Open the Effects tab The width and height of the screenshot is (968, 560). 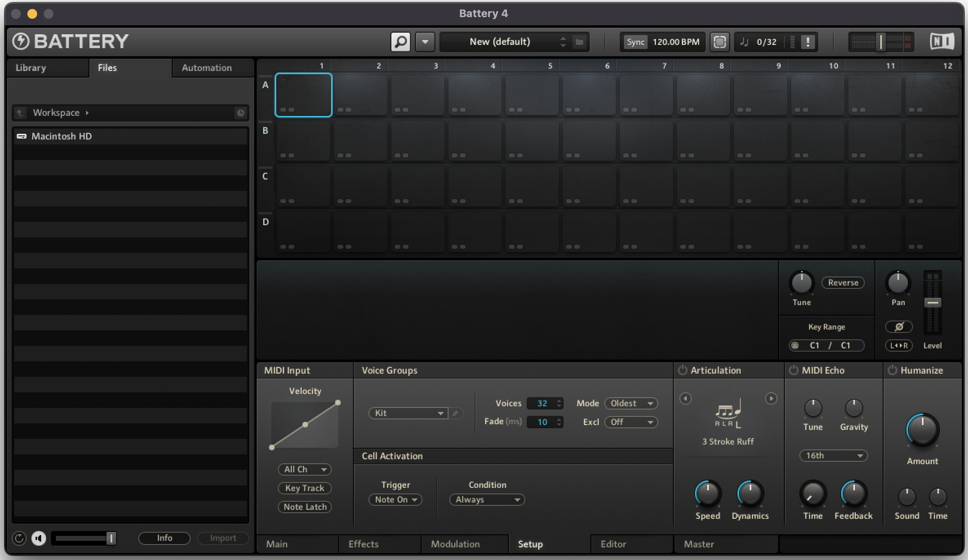[x=363, y=544]
